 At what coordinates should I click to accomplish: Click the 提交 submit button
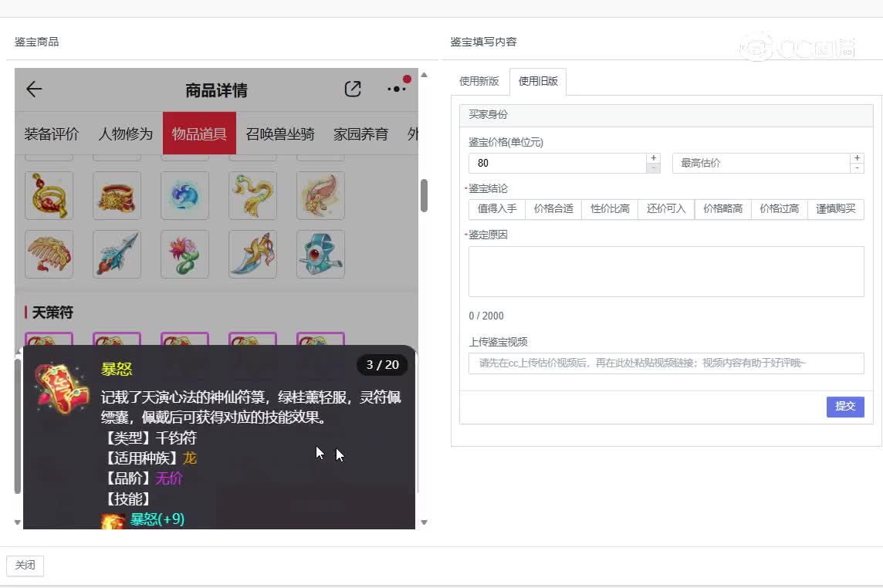point(845,407)
